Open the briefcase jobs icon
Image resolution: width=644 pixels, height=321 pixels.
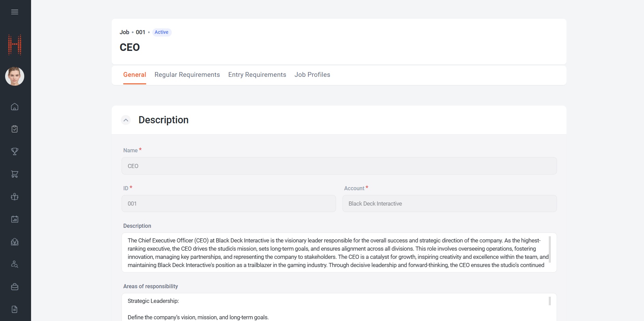point(15,287)
